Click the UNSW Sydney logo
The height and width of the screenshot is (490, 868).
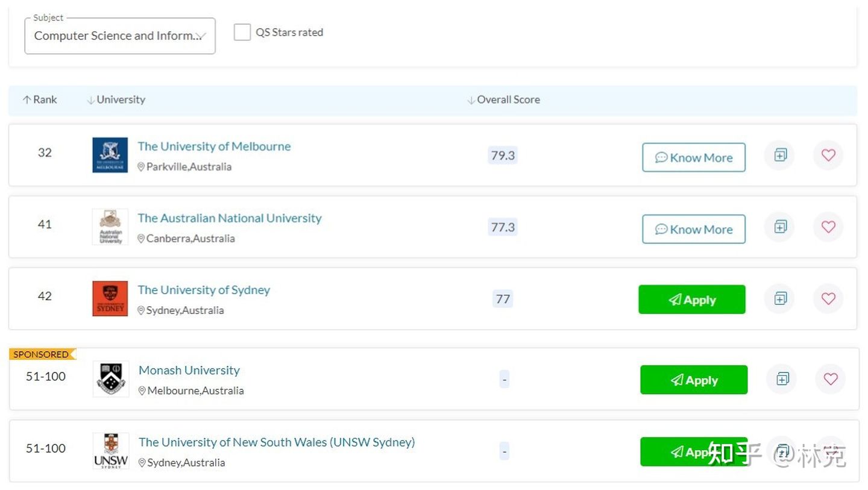111,450
